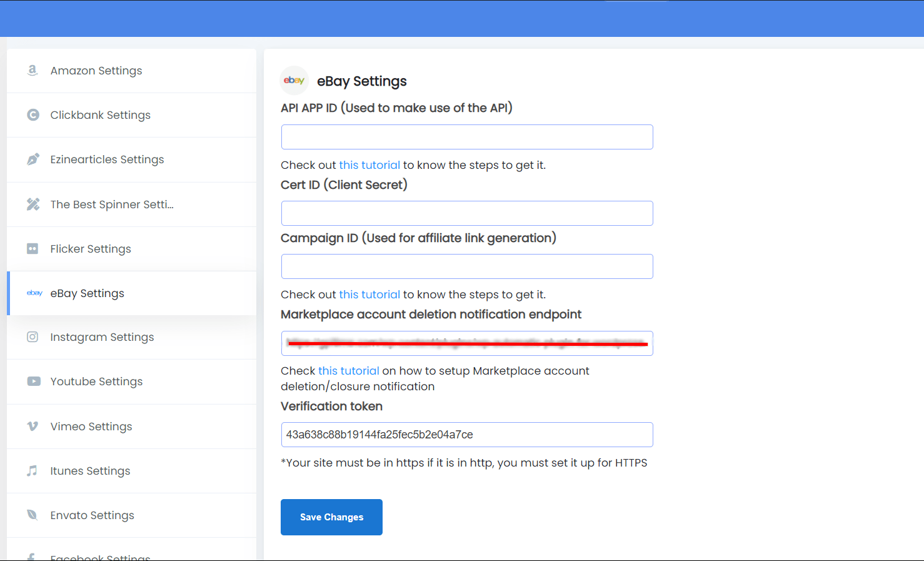924x561 pixels.
Task: Switch to eBay Settings in the sidebar
Action: 87,293
